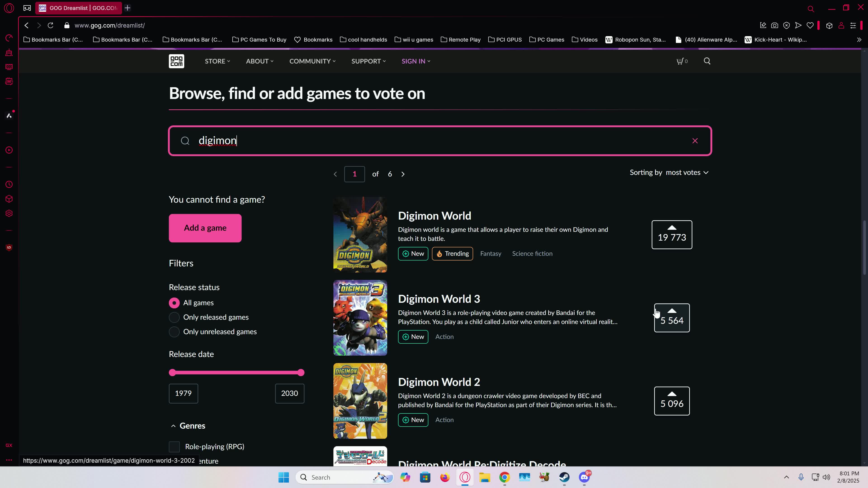This screenshot has width=868, height=488.
Task: Click the browser forward arrow
Action: coord(39,25)
